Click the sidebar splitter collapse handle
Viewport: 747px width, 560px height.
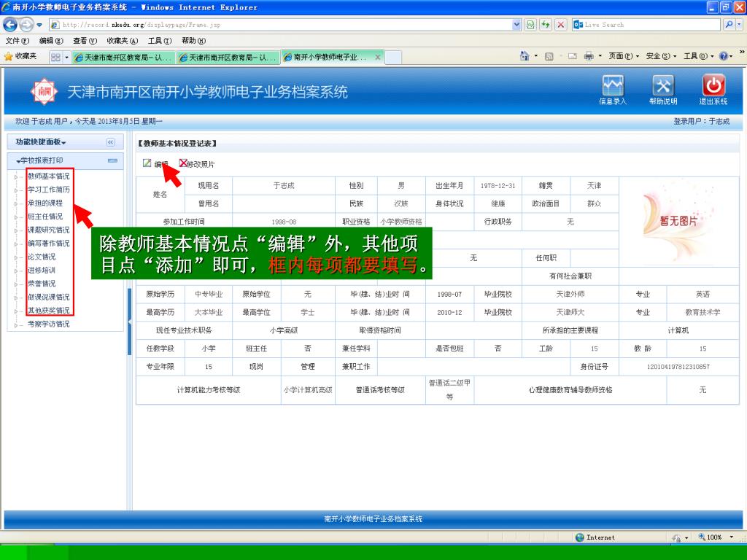[129, 322]
